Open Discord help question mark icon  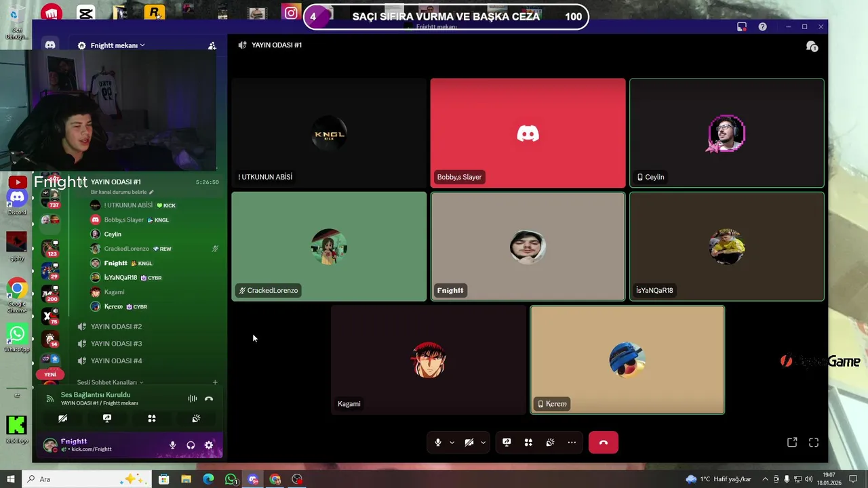(x=763, y=26)
